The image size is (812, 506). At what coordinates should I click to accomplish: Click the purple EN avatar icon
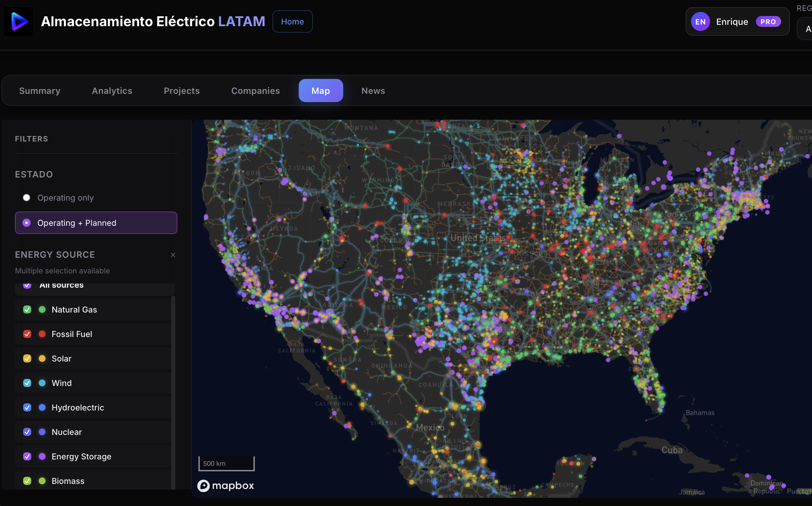click(701, 21)
